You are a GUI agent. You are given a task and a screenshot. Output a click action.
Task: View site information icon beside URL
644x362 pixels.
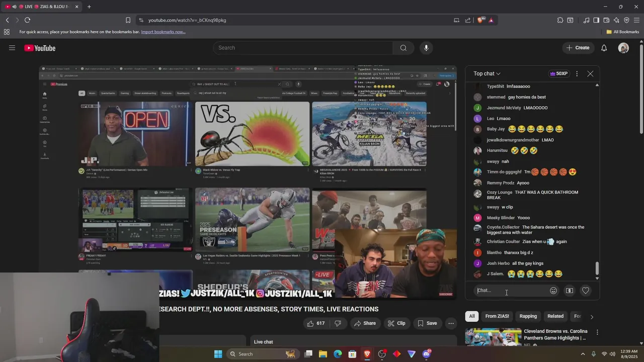(141, 20)
